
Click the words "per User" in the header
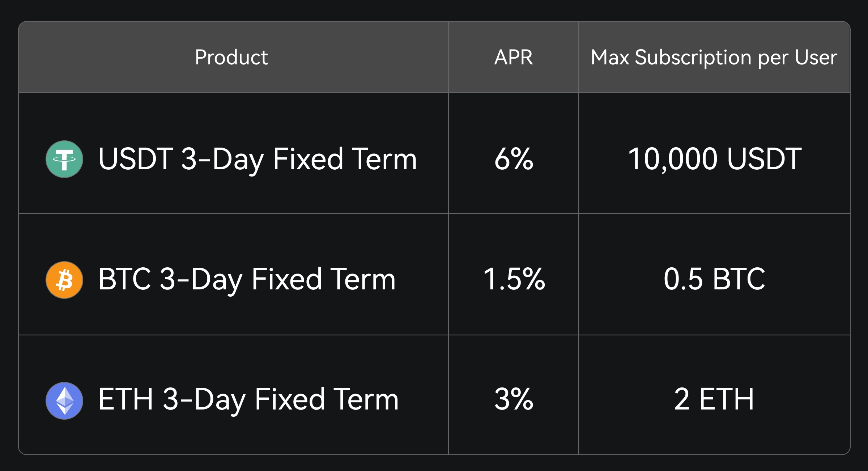[x=797, y=58]
